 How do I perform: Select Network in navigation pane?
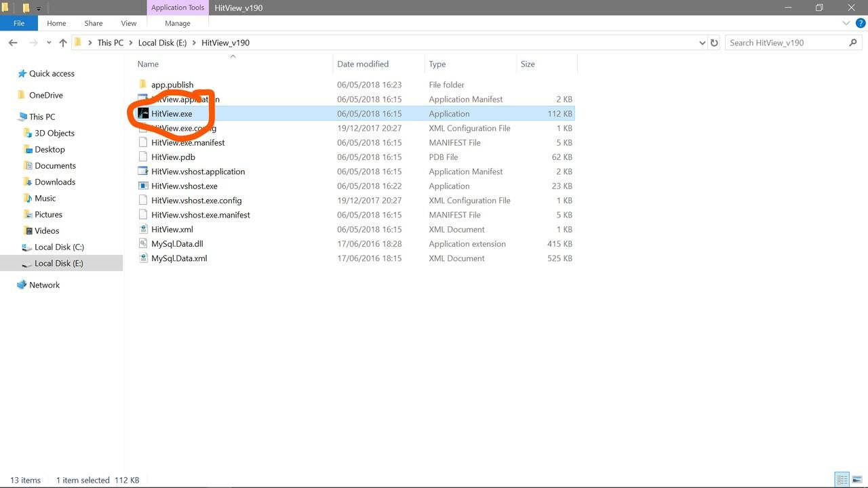coord(44,285)
